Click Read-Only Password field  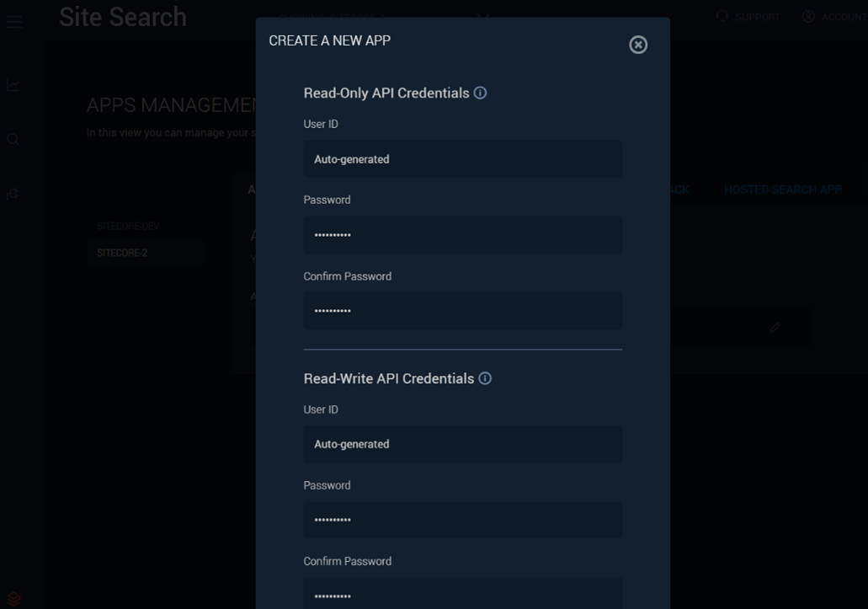[462, 235]
